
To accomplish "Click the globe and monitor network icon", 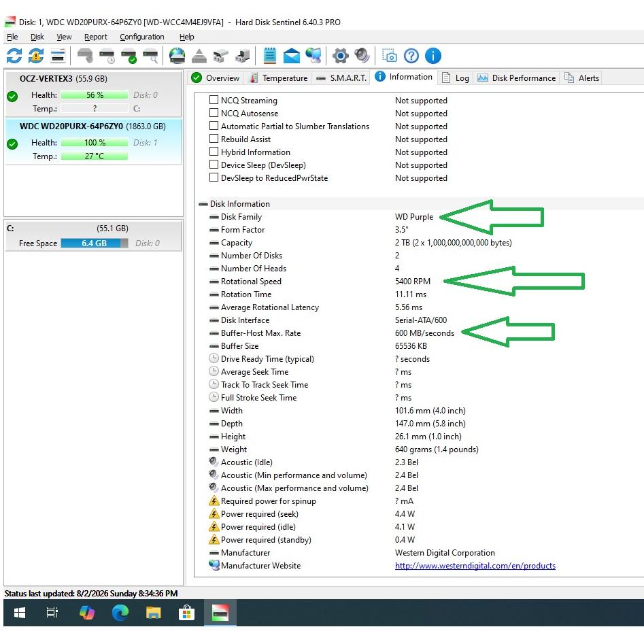I will click(313, 56).
